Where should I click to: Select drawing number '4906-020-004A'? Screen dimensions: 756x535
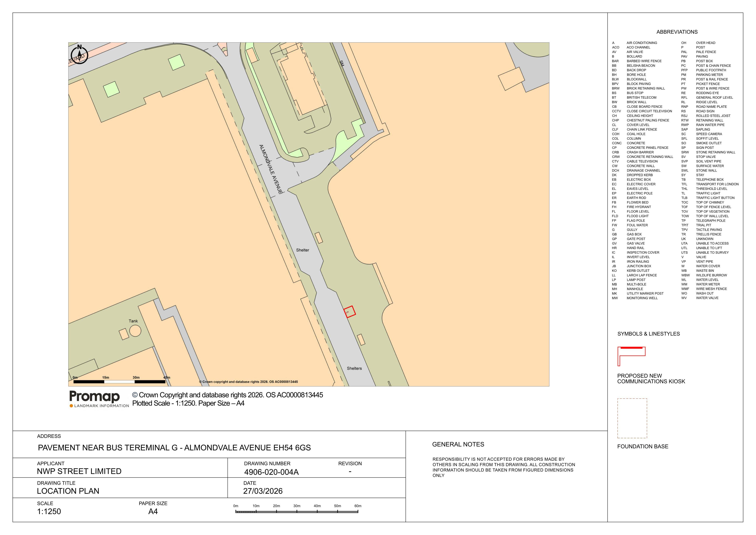271,472
